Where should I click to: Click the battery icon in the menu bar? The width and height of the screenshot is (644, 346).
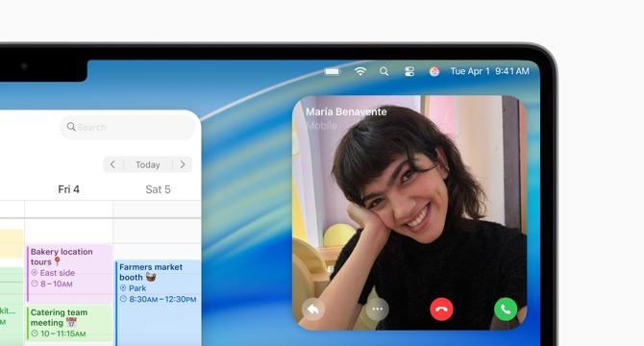[333, 72]
